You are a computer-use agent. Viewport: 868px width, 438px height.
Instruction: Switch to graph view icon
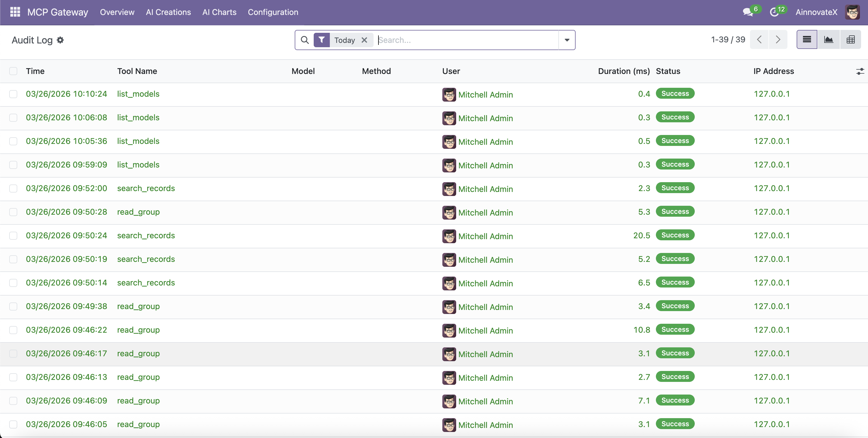point(829,40)
